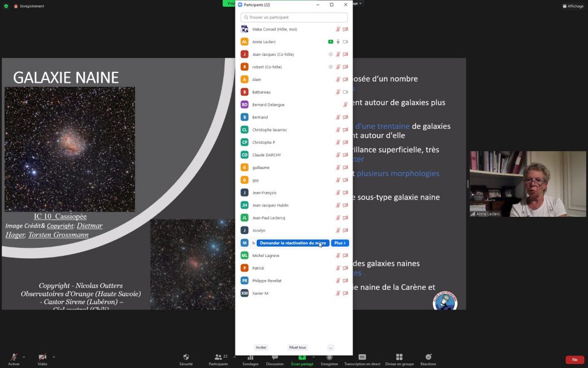
Task: Click the red Fin end meeting button
Action: [x=574, y=360]
